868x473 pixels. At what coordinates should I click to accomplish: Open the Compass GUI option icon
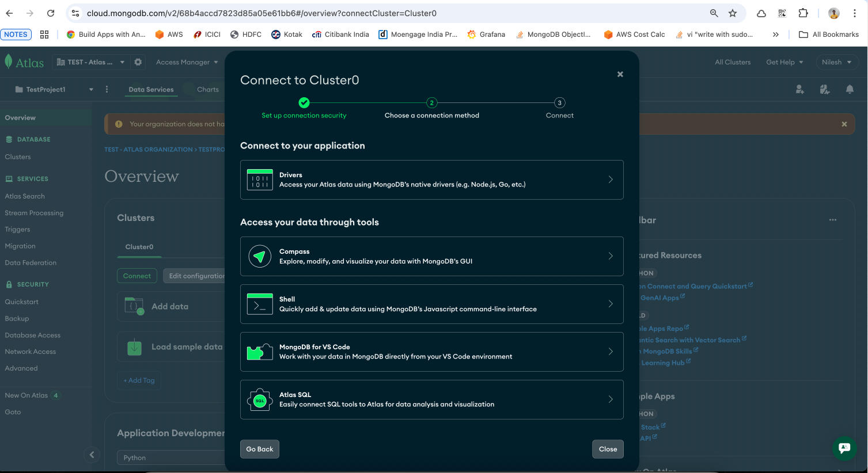(259, 256)
